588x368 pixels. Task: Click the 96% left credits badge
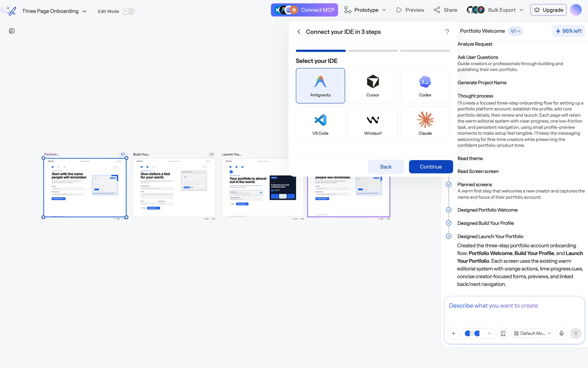[x=568, y=31]
